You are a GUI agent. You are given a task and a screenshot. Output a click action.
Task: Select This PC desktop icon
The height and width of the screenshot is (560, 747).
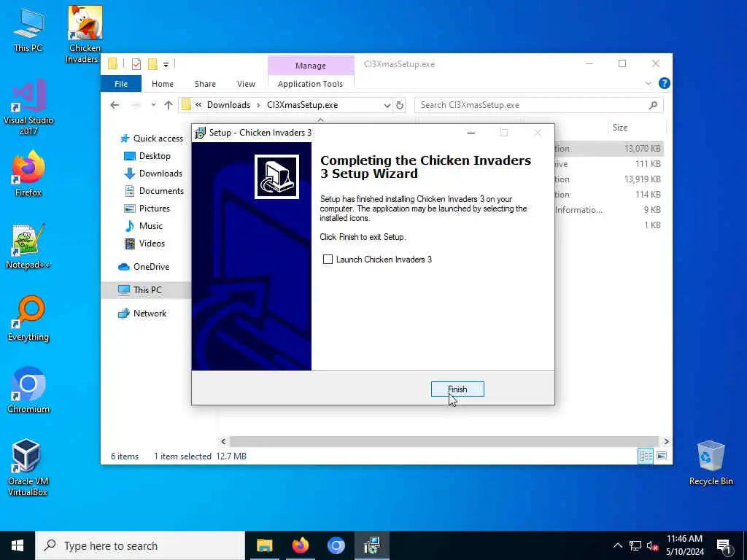click(28, 31)
